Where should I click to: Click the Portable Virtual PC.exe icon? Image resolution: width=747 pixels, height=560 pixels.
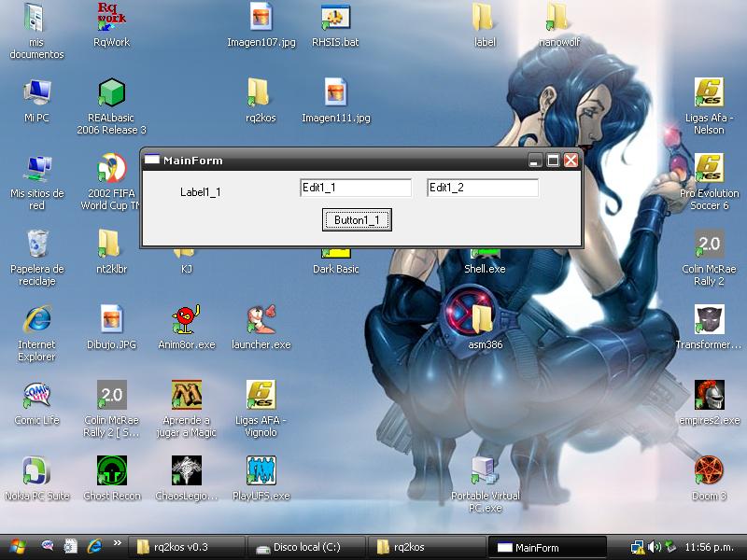coord(485,471)
